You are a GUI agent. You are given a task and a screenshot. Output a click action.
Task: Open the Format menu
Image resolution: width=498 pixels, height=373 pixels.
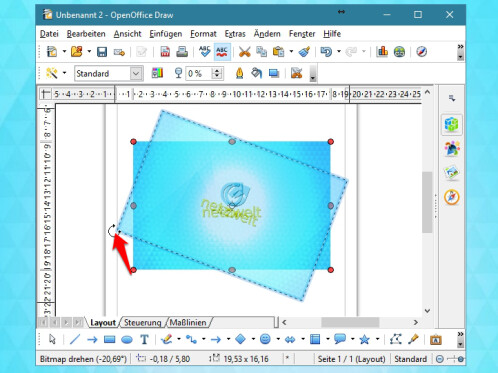203,34
